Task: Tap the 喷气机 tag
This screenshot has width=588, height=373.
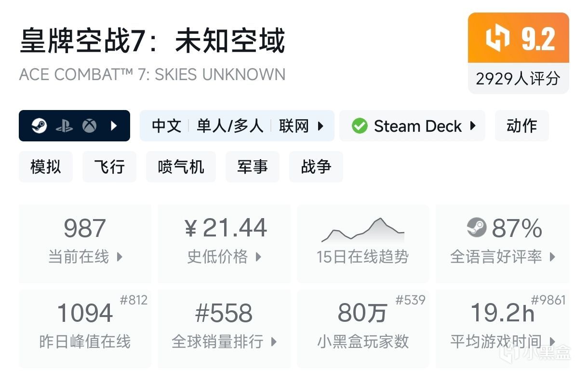Action: [181, 167]
